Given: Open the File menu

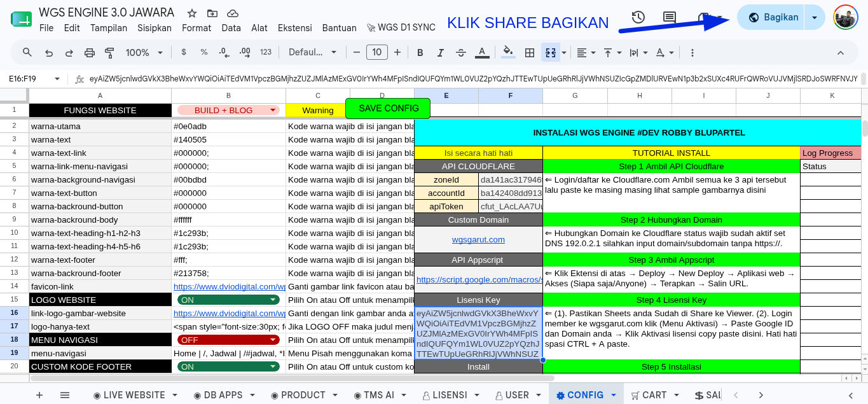Looking at the screenshot, I should point(46,28).
